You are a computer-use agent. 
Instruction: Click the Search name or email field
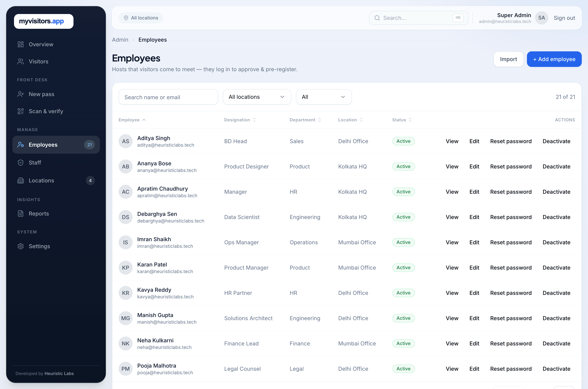pos(168,97)
